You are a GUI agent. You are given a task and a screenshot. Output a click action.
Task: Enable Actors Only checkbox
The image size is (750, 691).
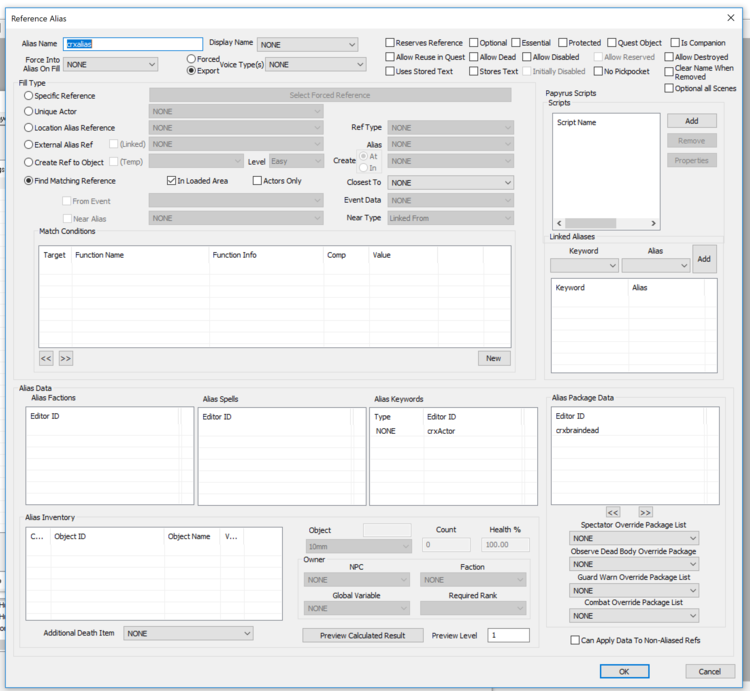(x=257, y=181)
